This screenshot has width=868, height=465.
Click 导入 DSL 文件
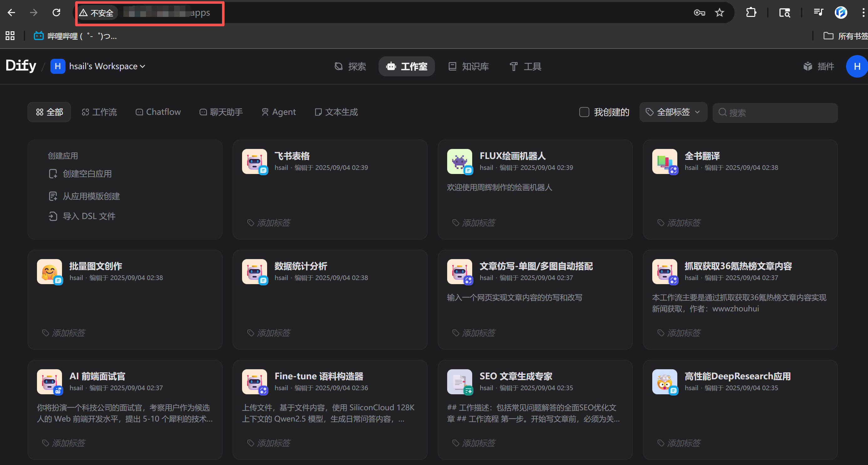click(82, 216)
